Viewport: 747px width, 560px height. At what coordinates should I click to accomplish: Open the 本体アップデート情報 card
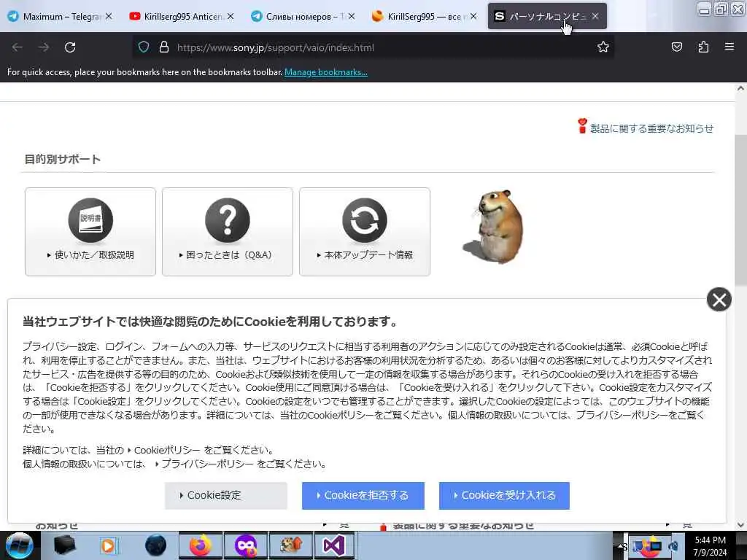coord(365,232)
